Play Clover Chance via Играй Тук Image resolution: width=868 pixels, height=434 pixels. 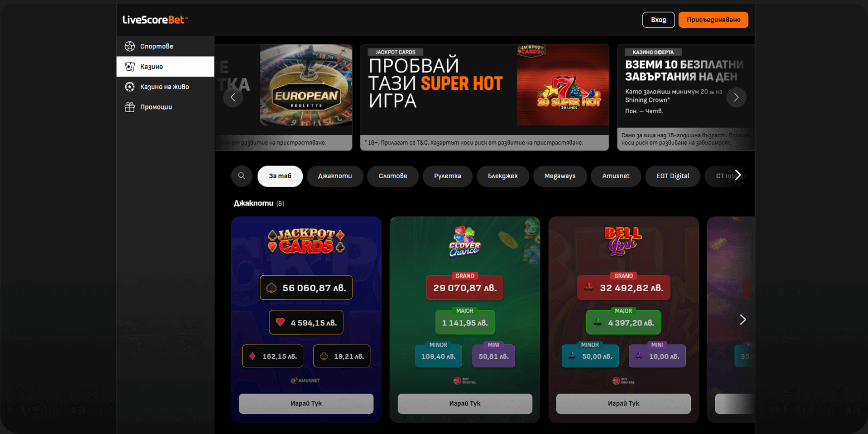[x=465, y=404]
